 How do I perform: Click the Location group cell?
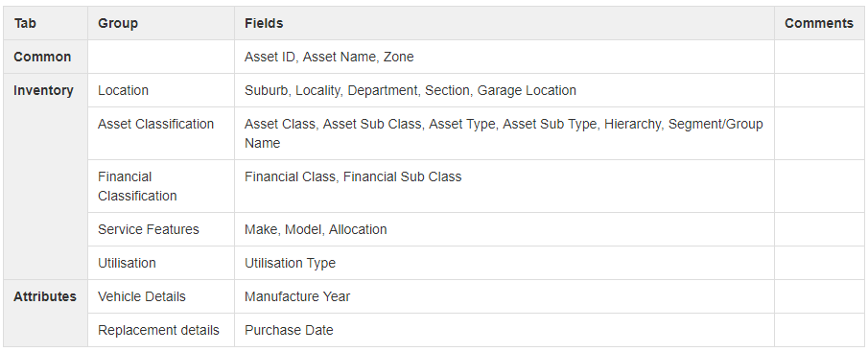161,90
